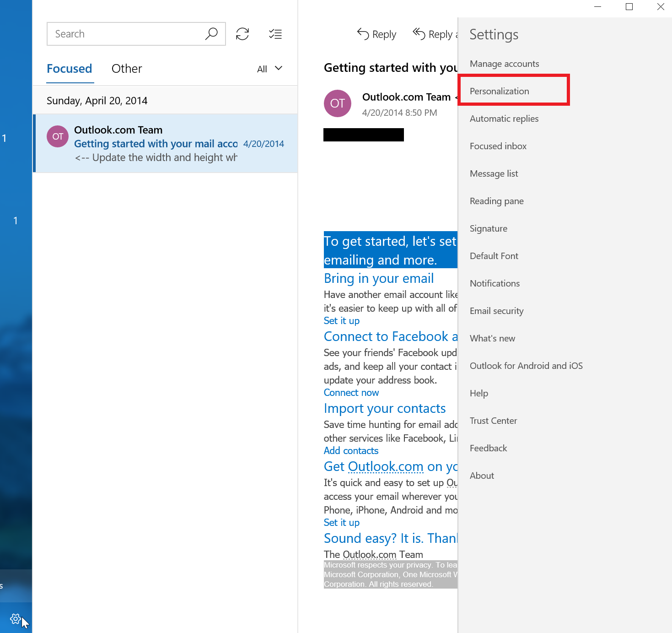This screenshot has height=633, width=672.
Task: Open Settings via the gear icon
Action: pos(15,619)
